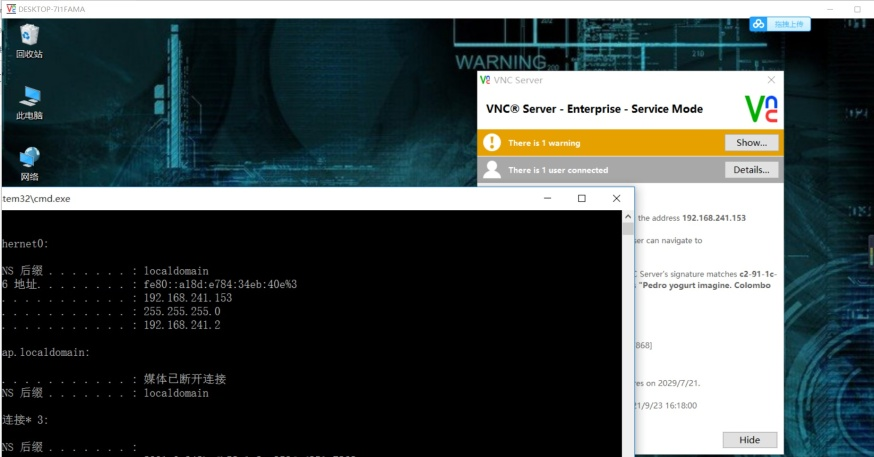Viewport: 874px width, 457px height.
Task: Click the 媒体已断开连接 text in cmd
Action: coord(184,379)
